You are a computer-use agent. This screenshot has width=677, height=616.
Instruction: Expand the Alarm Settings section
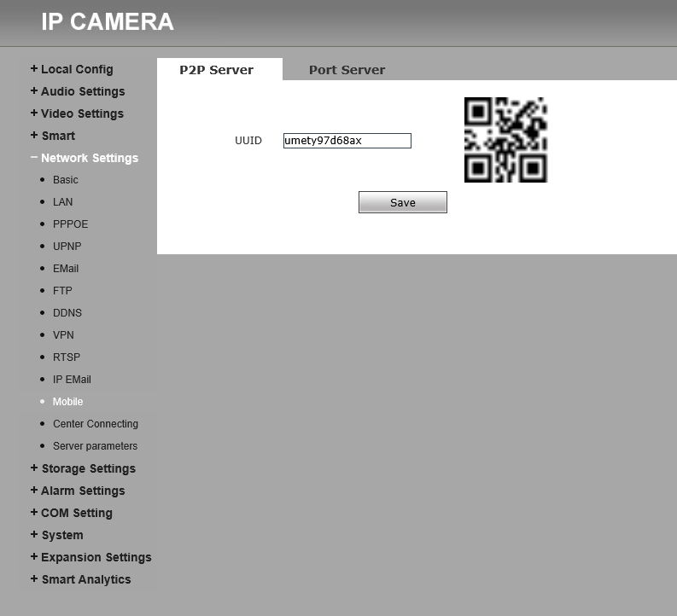click(78, 491)
